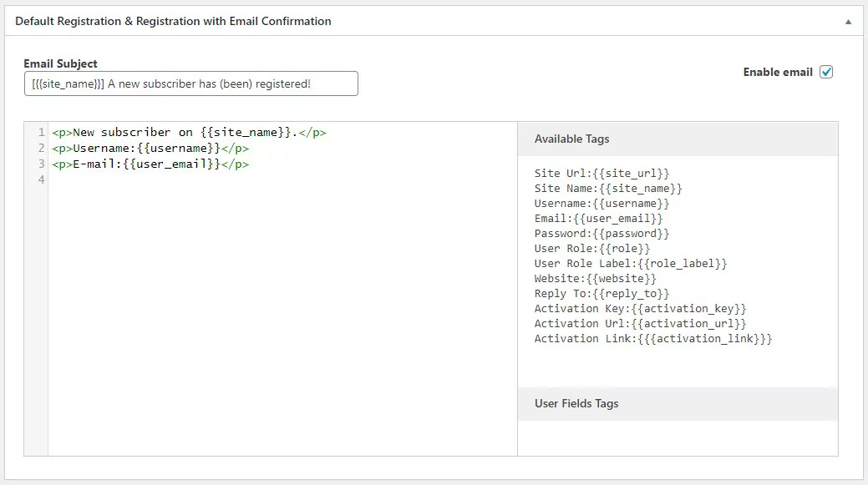This screenshot has width=868, height=485.
Task: Select the Website {{website}} tag
Action: point(595,278)
